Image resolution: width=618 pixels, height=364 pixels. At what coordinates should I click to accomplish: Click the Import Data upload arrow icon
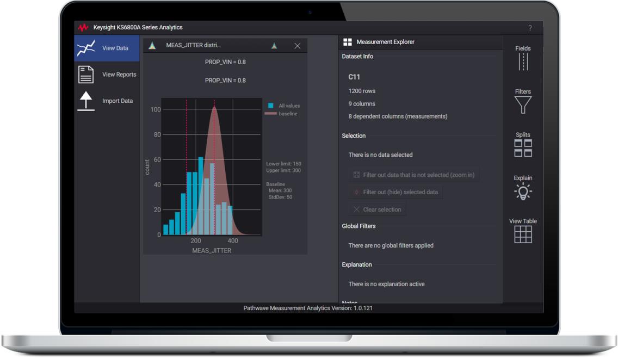click(x=86, y=101)
